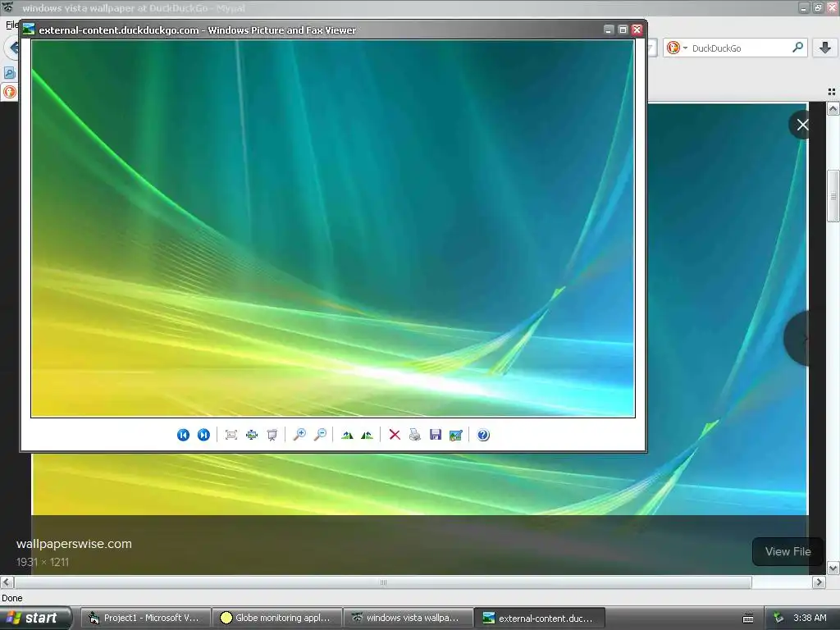Save a copy with floppy icon
The width and height of the screenshot is (840, 630).
point(436,435)
